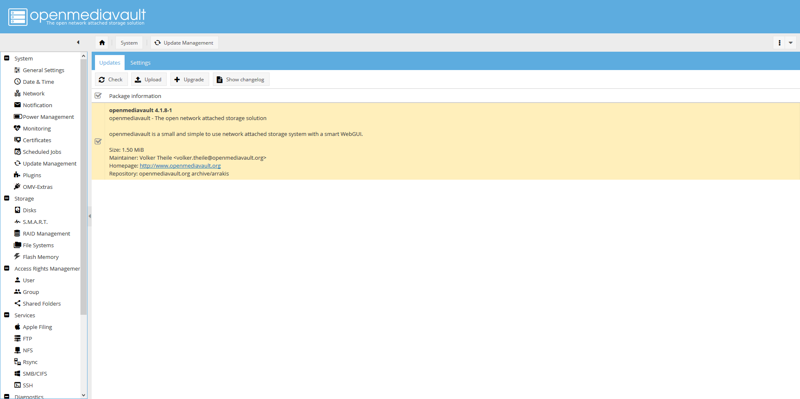The image size is (800, 399).
Task: Collapse Access Rights Management section
Action: click(x=7, y=268)
